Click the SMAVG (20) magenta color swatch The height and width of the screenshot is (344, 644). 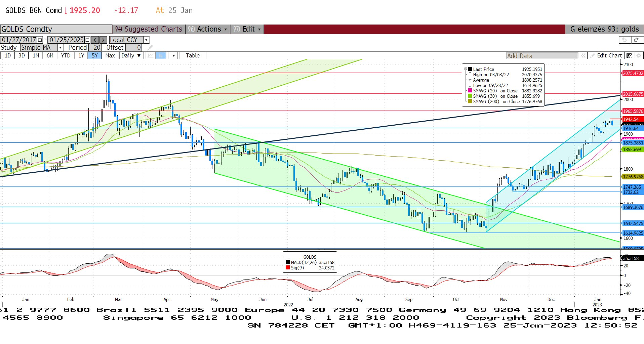point(470,91)
